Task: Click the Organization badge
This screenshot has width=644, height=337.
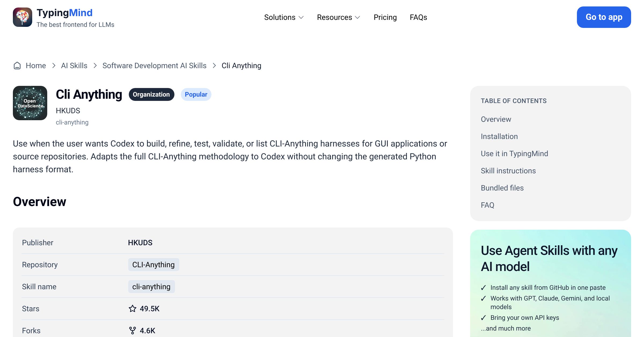Action: pos(151,94)
